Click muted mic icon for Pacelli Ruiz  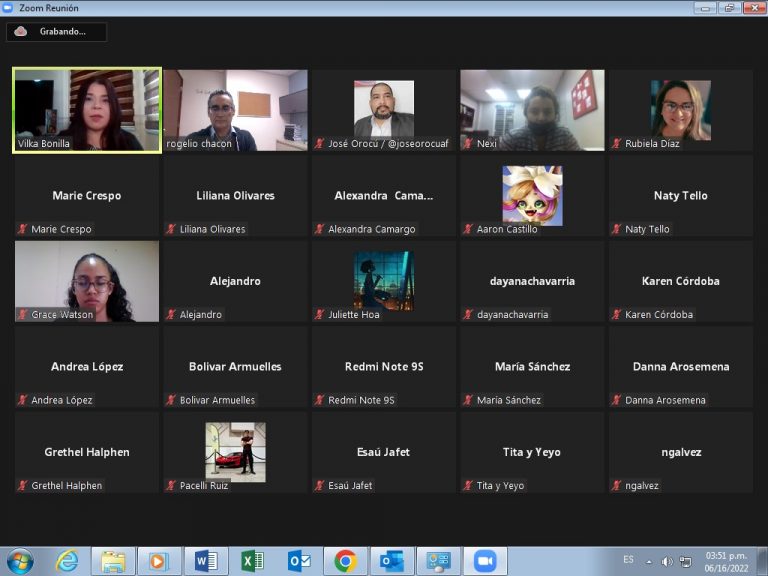click(170, 485)
